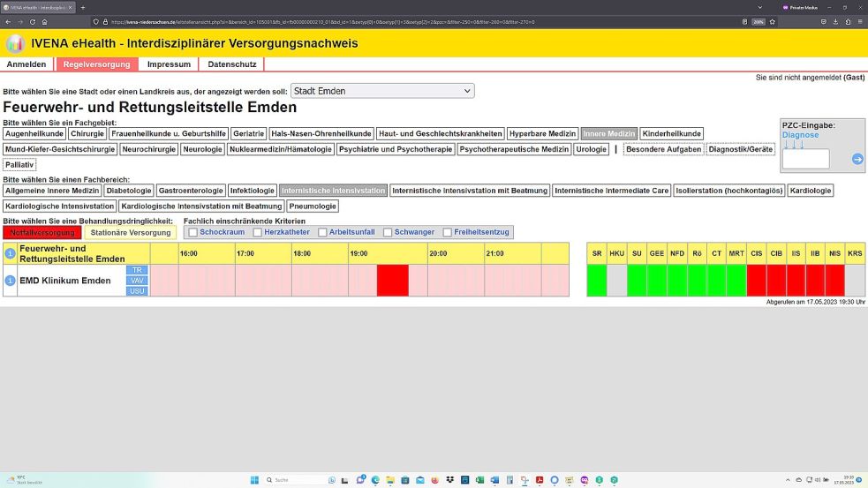Open the browser home page icon
The image size is (868, 488).
click(44, 22)
